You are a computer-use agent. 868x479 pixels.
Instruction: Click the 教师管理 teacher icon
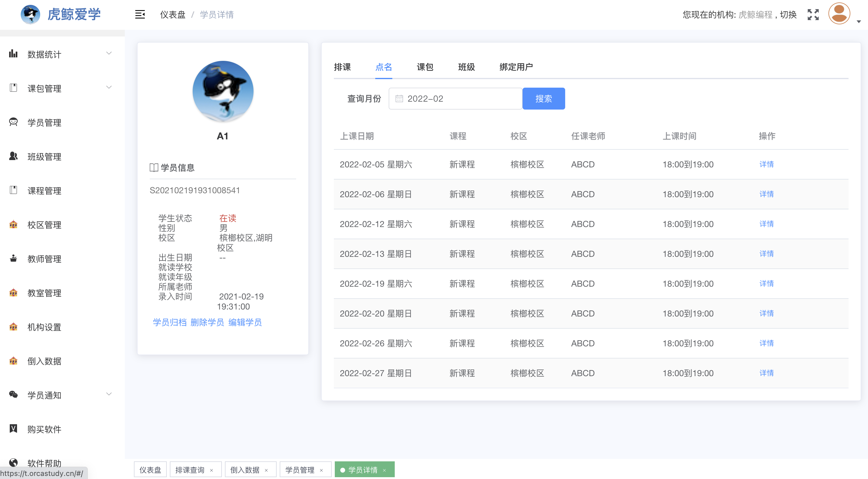pos(13,258)
